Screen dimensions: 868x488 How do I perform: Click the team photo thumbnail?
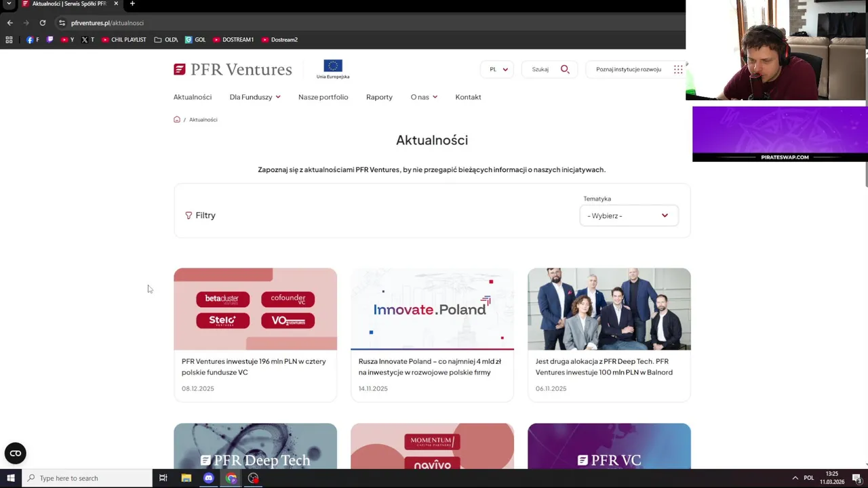tap(609, 309)
